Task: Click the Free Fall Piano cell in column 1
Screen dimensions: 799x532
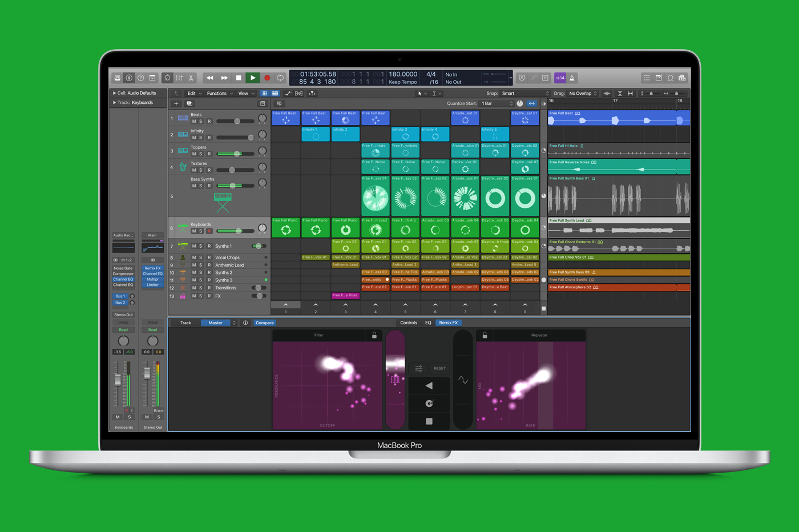Action: coord(286,227)
